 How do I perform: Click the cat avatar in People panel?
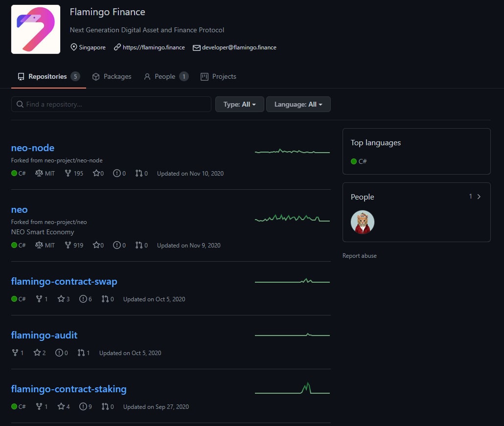[363, 222]
